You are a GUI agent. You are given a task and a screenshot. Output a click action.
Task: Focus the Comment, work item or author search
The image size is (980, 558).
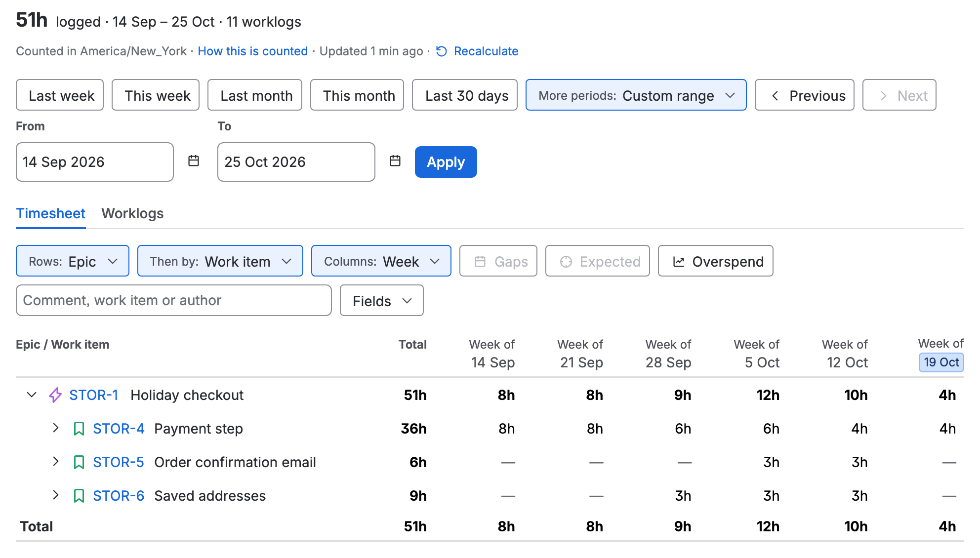point(174,300)
